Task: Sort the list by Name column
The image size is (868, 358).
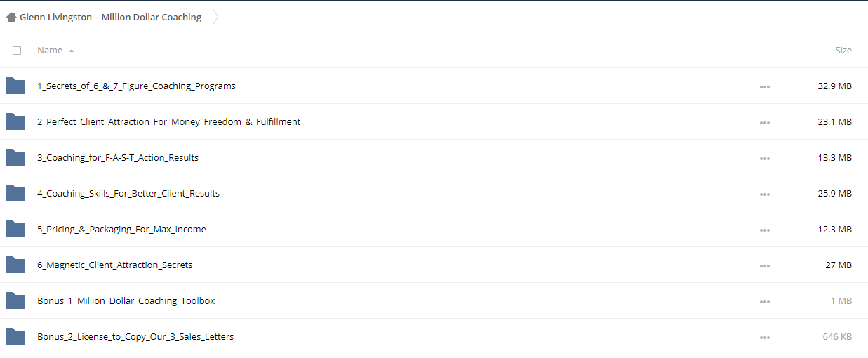Action: click(50, 51)
